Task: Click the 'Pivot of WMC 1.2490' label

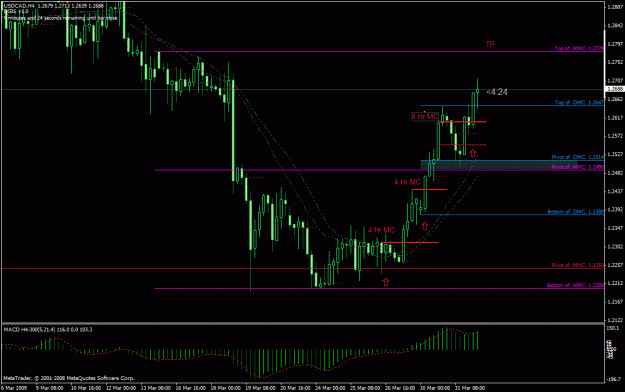Action: pos(578,167)
